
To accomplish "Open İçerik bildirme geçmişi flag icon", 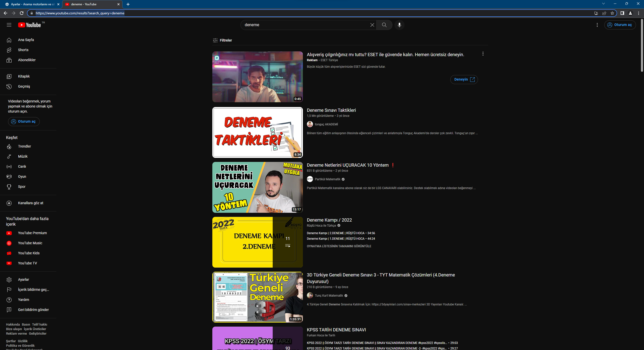I will coord(9,290).
